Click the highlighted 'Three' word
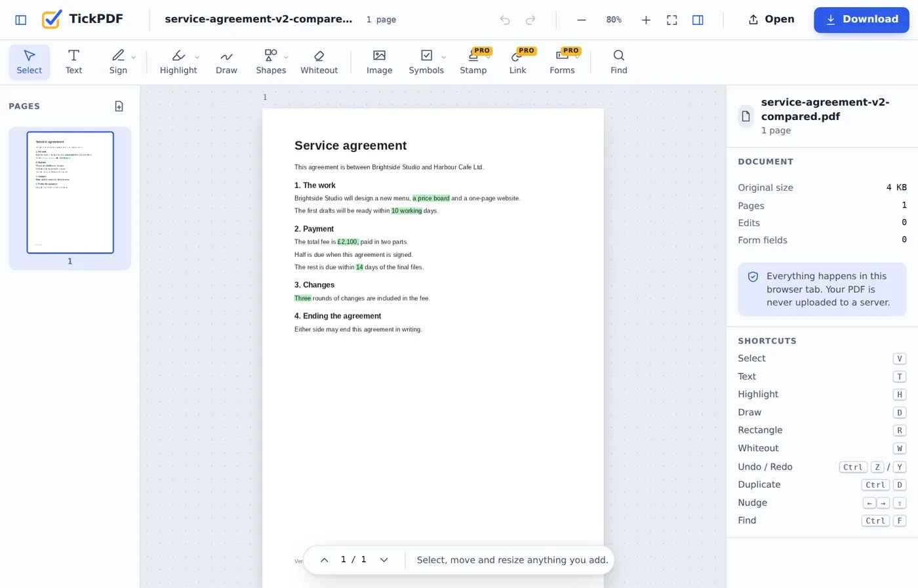Screen dimensions: 918x588 tap(303, 298)
